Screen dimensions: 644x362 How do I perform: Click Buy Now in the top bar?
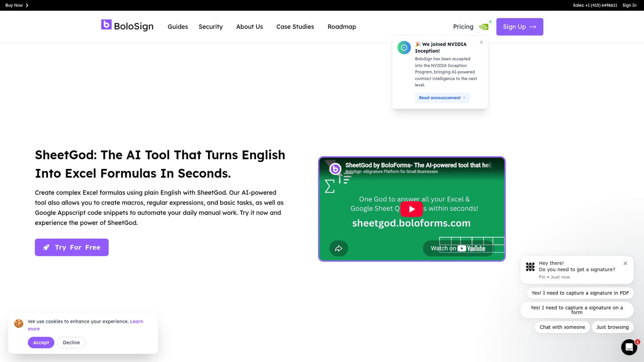pyautogui.click(x=17, y=5)
